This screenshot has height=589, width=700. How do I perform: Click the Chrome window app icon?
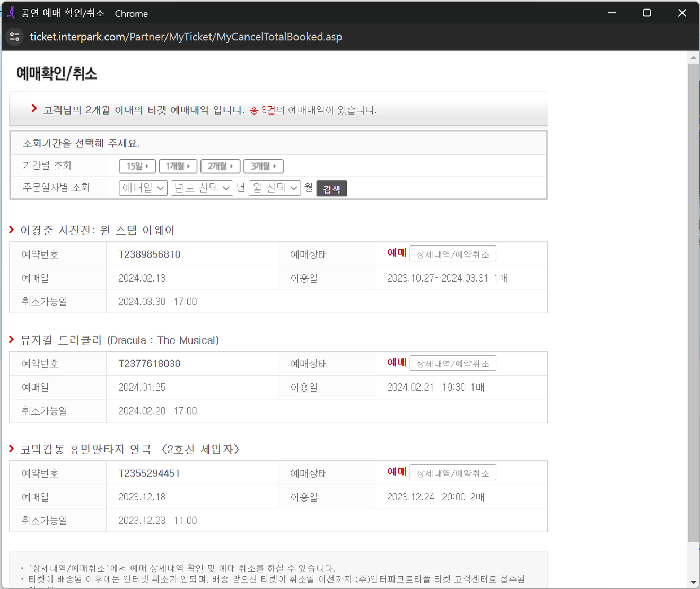[11, 13]
